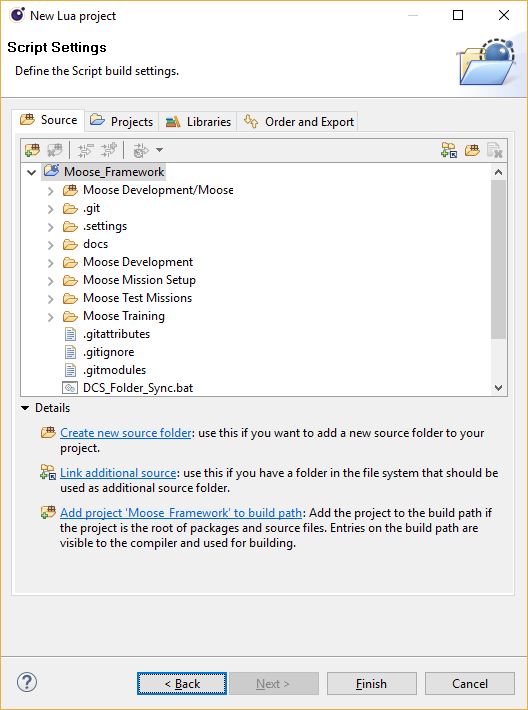Click the add folder icon at toolbar right
Screen dimensions: 528x710
click(x=472, y=150)
